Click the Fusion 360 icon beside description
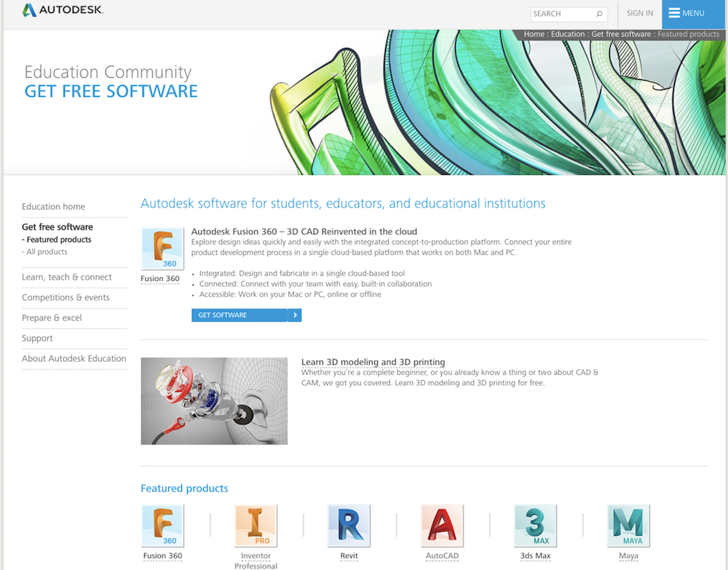 (x=162, y=249)
